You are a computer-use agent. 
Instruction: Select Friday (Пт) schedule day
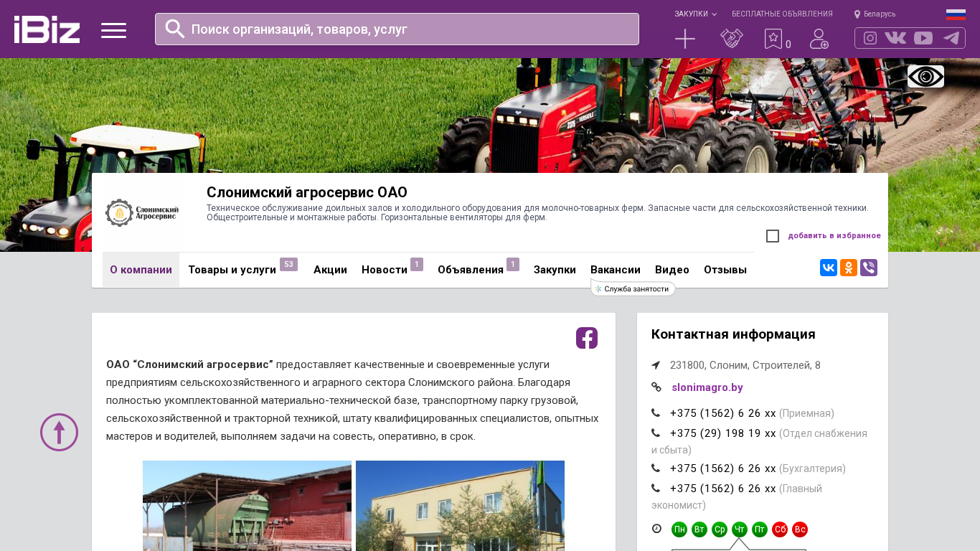tap(760, 529)
